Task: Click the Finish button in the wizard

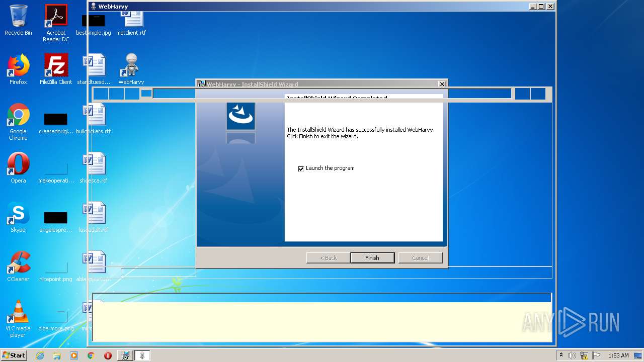Action: [x=372, y=258]
